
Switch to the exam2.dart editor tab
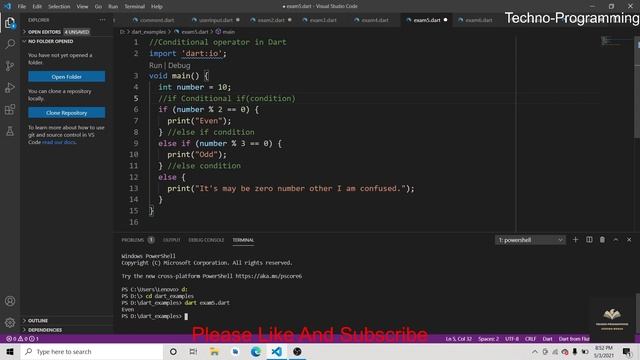271,20
